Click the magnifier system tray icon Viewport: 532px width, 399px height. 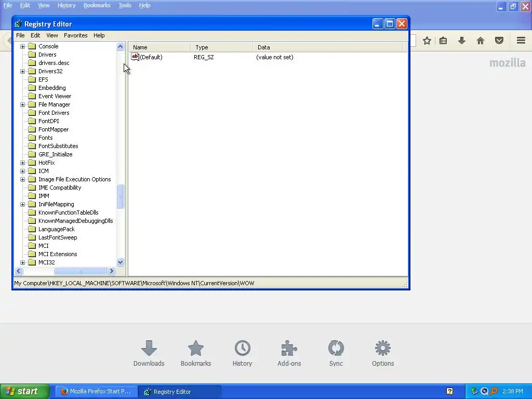[494, 392]
